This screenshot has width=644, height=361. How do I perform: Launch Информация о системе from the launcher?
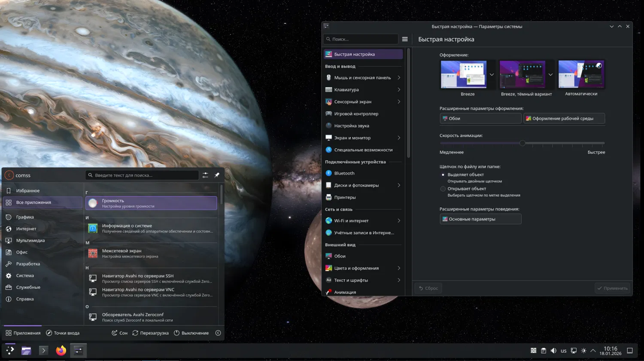tap(151, 228)
